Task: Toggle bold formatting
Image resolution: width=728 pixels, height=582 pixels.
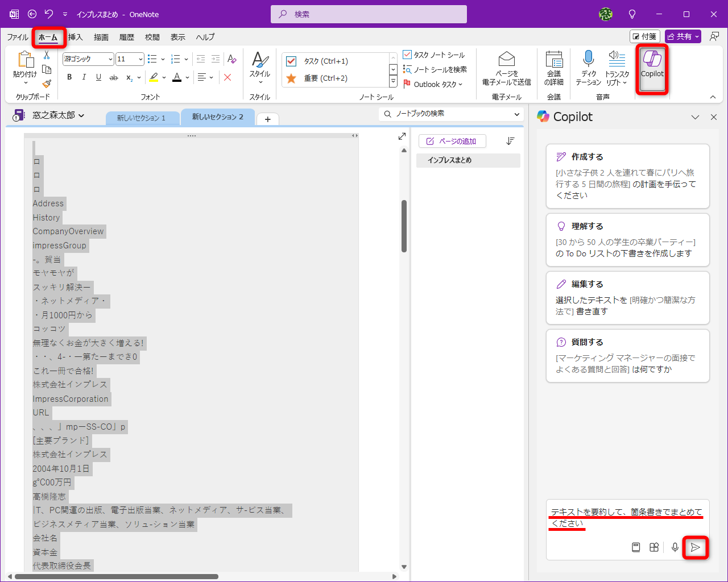Action: [x=69, y=77]
